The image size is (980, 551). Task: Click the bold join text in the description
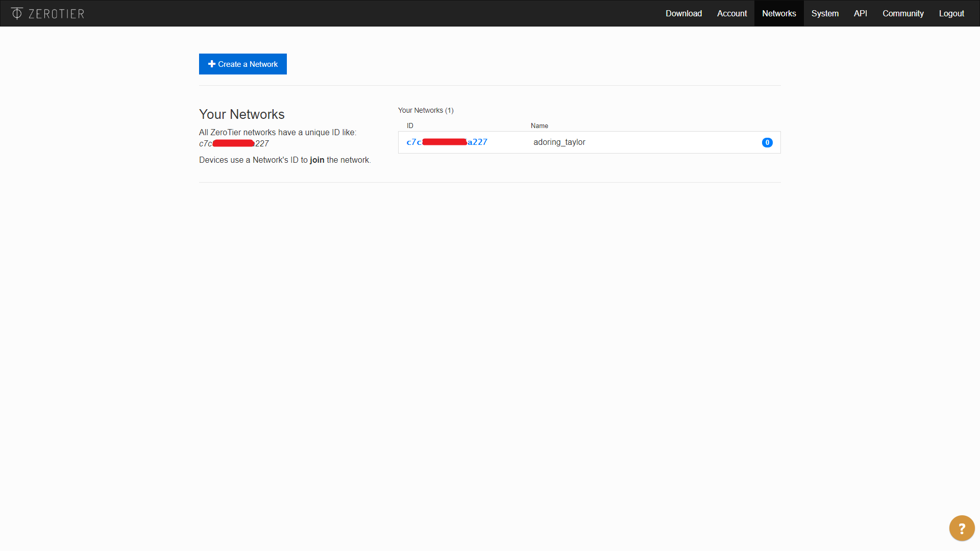[316, 160]
